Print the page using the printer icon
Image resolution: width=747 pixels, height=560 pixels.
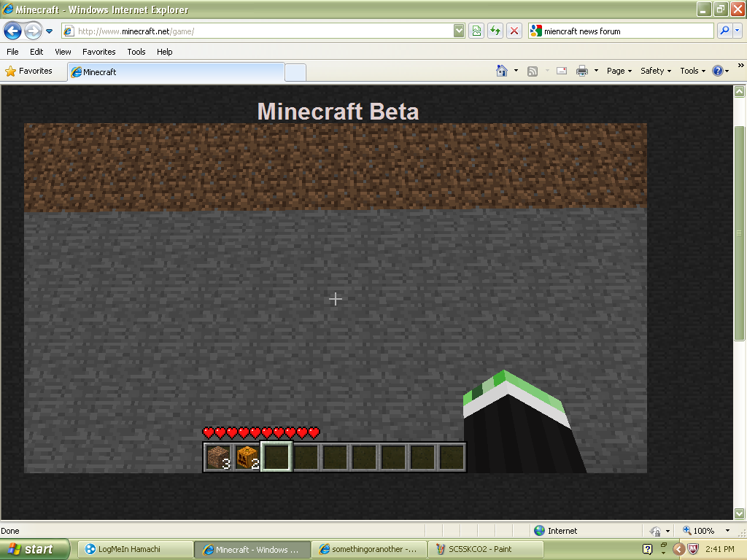coord(582,71)
